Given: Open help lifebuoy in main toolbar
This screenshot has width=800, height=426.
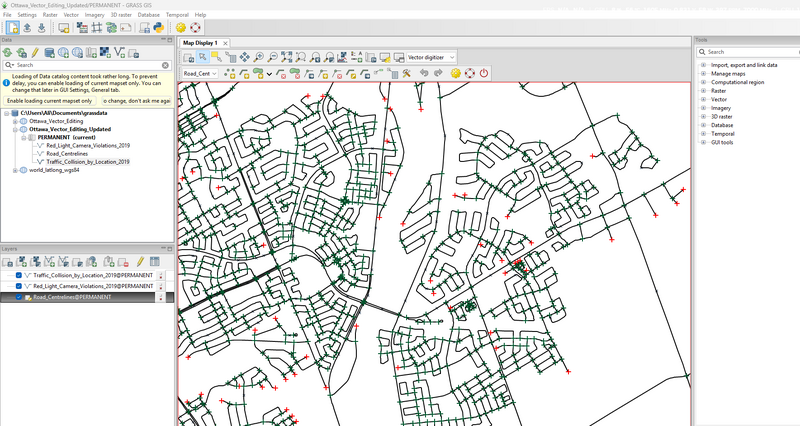Looking at the screenshot, I should (x=195, y=28).
